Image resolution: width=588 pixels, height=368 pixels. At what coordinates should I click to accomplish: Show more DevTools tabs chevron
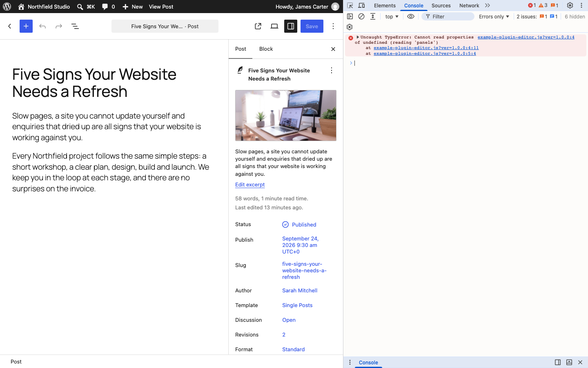(488, 5)
